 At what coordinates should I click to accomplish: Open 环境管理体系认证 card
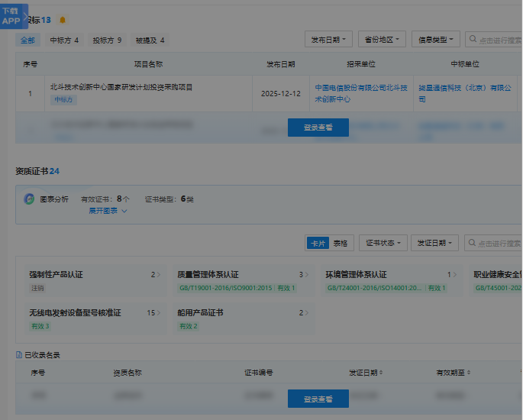click(x=392, y=280)
